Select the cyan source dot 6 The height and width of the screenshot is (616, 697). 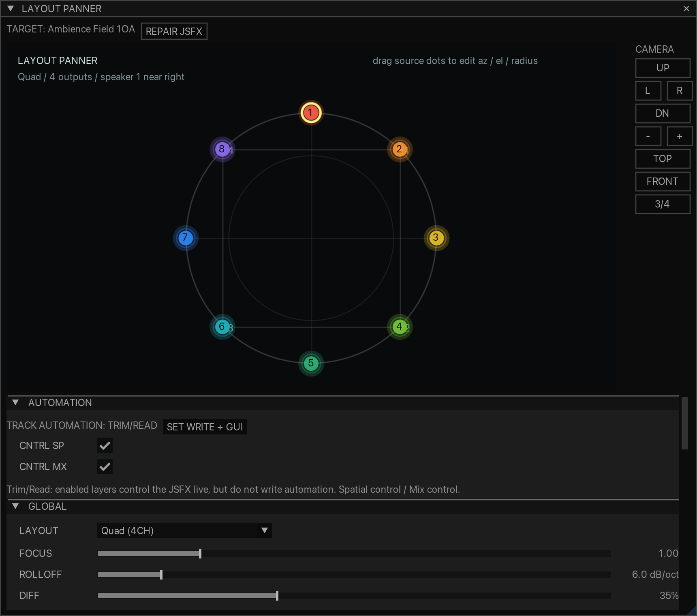tap(222, 327)
